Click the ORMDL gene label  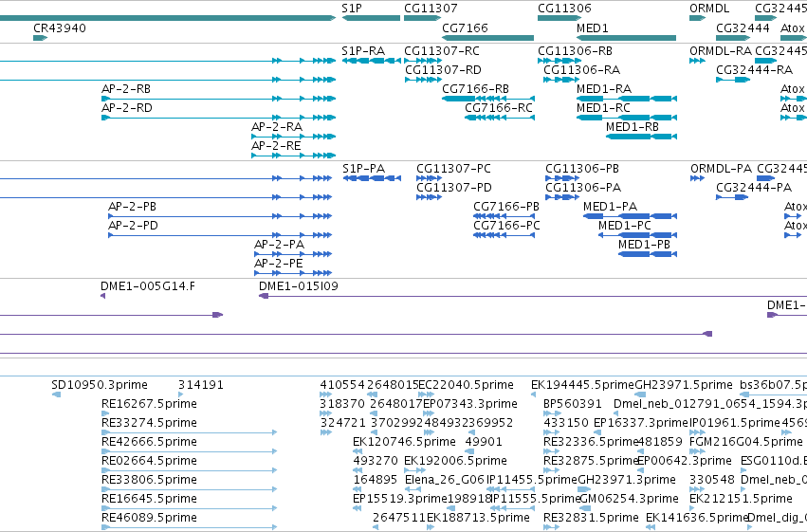coord(709,9)
